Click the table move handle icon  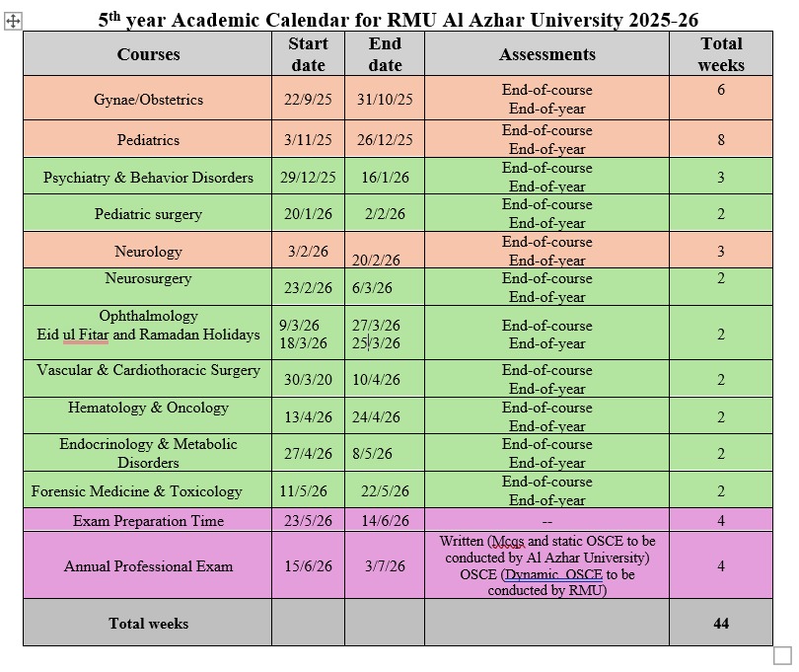pos(13,22)
